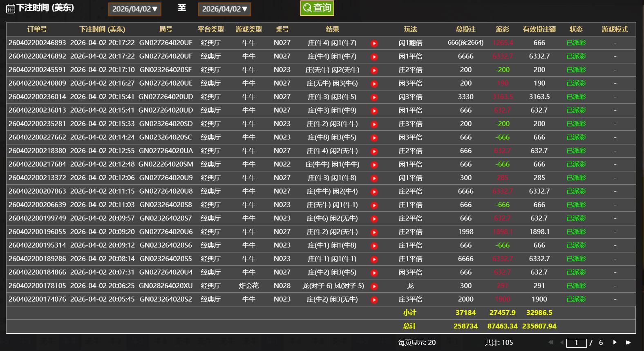Play replay for order 260402200174076

pyautogui.click(x=374, y=300)
